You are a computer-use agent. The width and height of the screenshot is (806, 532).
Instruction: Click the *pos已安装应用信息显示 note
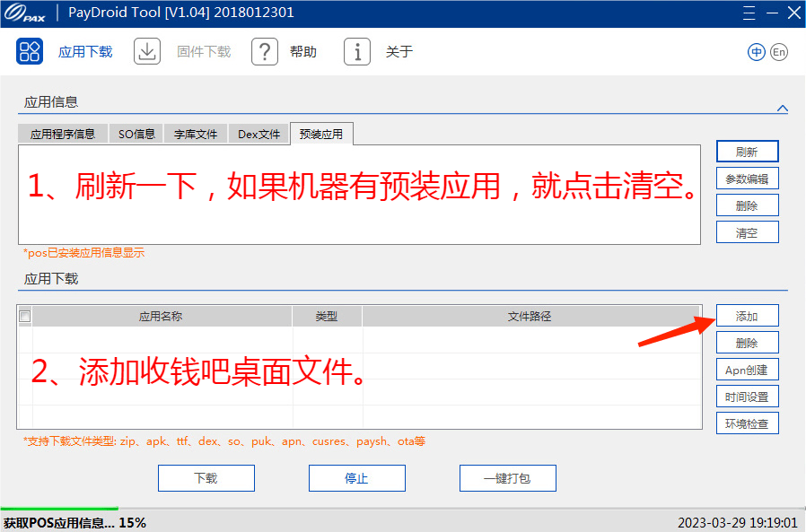(x=83, y=253)
